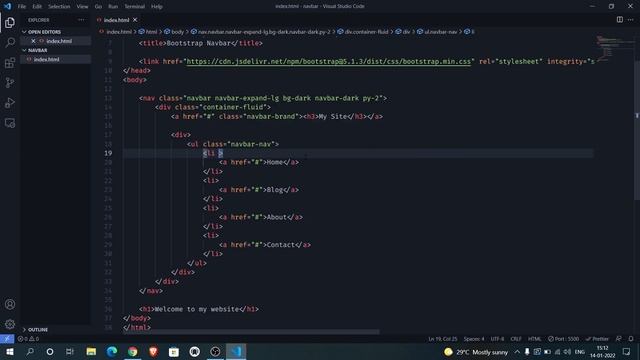This screenshot has width=640, height=360.
Task: Click errors and warnings count in status bar
Action: (28, 339)
